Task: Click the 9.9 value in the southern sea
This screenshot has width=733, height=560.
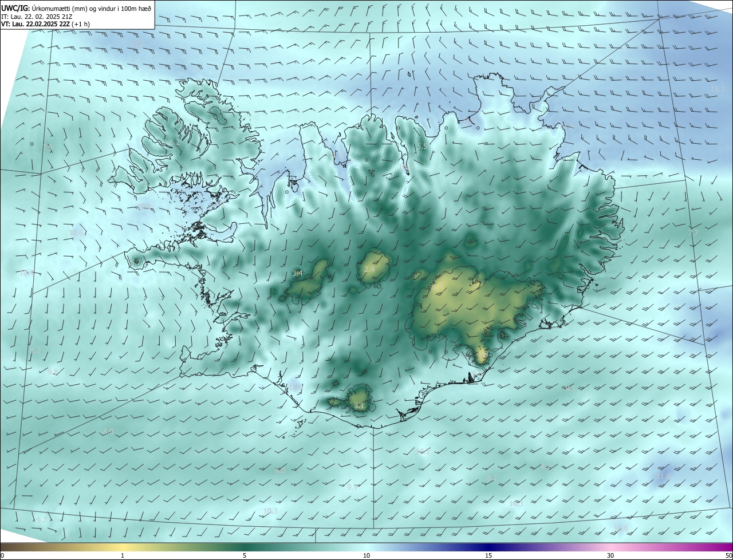Action: click(353, 487)
